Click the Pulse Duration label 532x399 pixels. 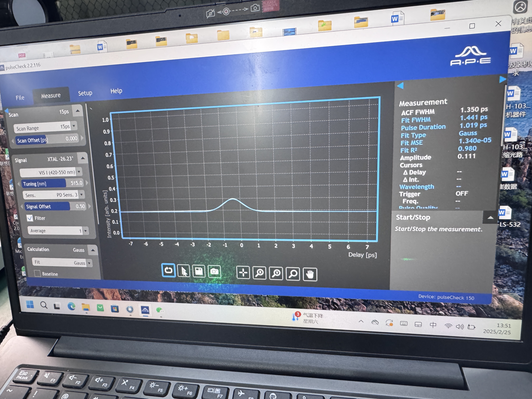pyautogui.click(x=423, y=127)
